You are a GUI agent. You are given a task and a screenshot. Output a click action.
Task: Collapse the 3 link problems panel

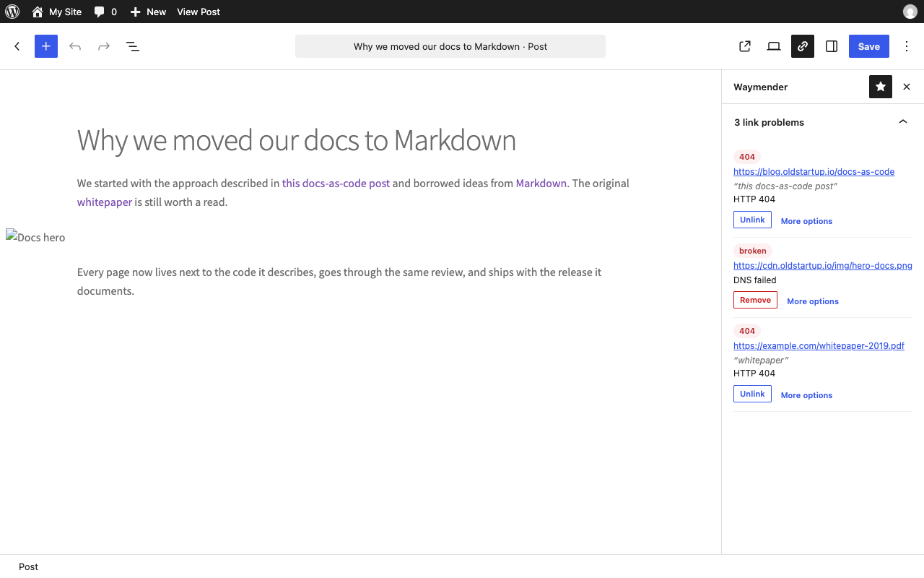point(823,122)
